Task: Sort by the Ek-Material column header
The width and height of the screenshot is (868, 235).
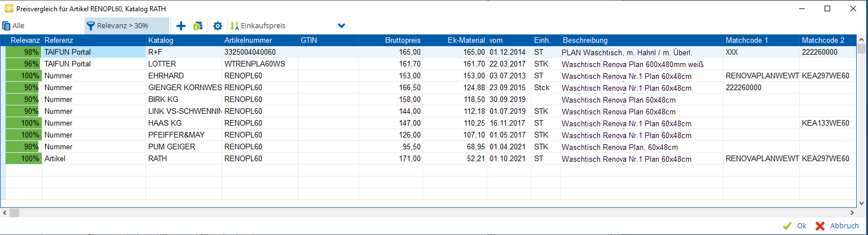Action: point(466,41)
